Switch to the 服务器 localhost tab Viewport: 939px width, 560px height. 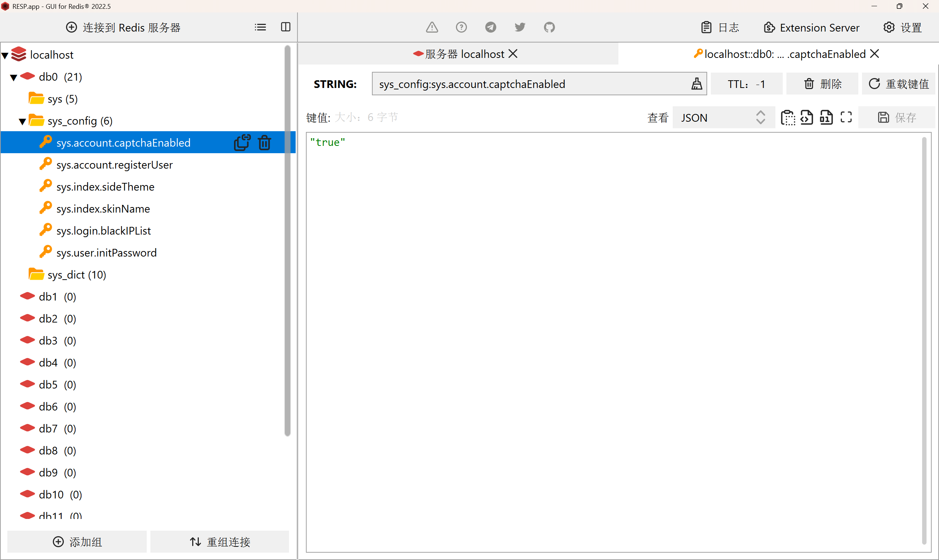464,54
